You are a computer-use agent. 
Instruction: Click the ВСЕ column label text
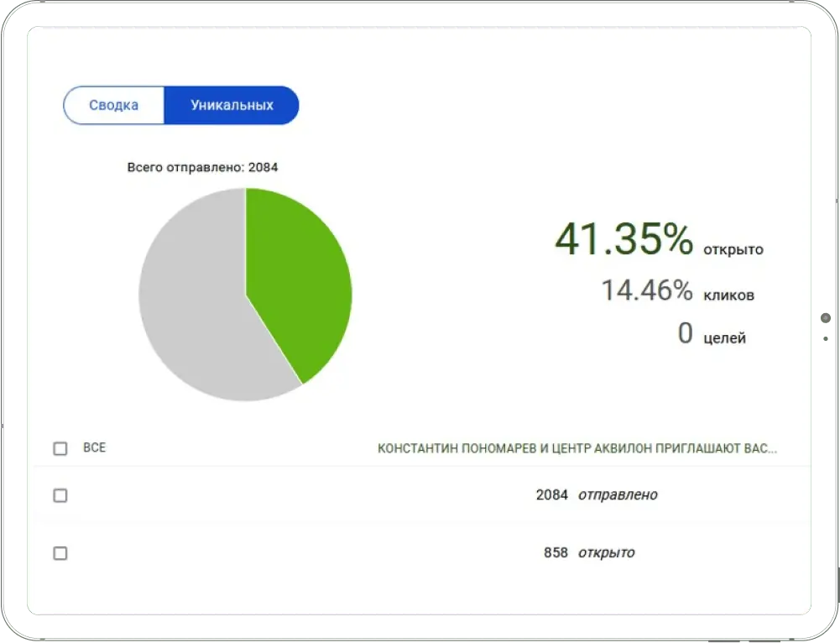point(94,448)
